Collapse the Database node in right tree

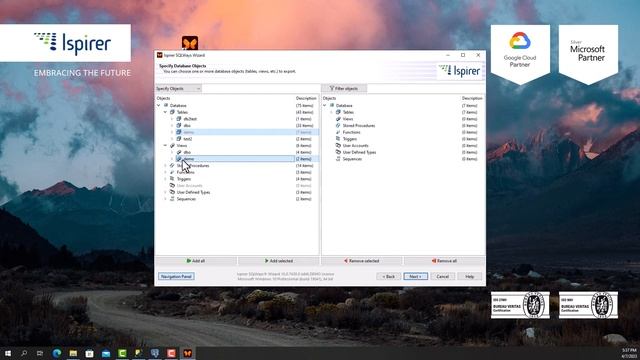pos(325,105)
